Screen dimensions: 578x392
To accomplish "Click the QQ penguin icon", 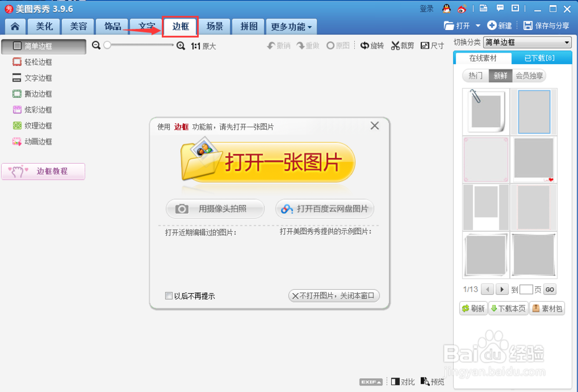I will [x=446, y=9].
